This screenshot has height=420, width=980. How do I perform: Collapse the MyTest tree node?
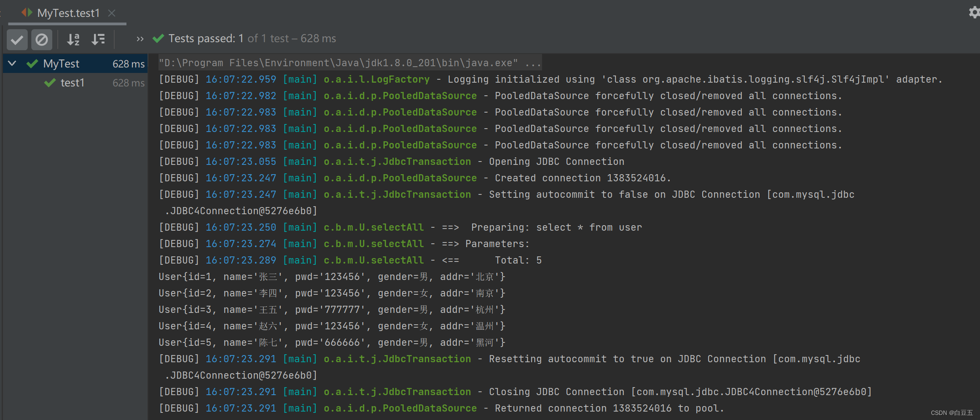coord(12,64)
